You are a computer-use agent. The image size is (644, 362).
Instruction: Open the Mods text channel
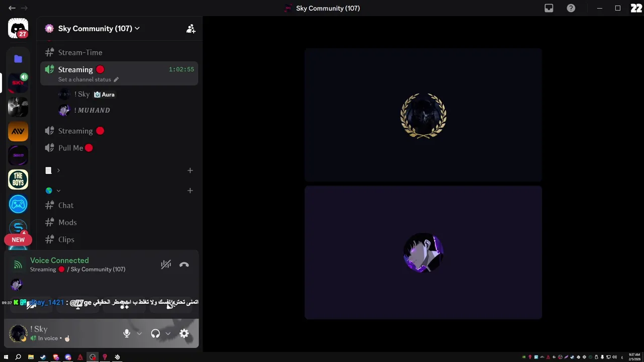[x=119, y=222]
